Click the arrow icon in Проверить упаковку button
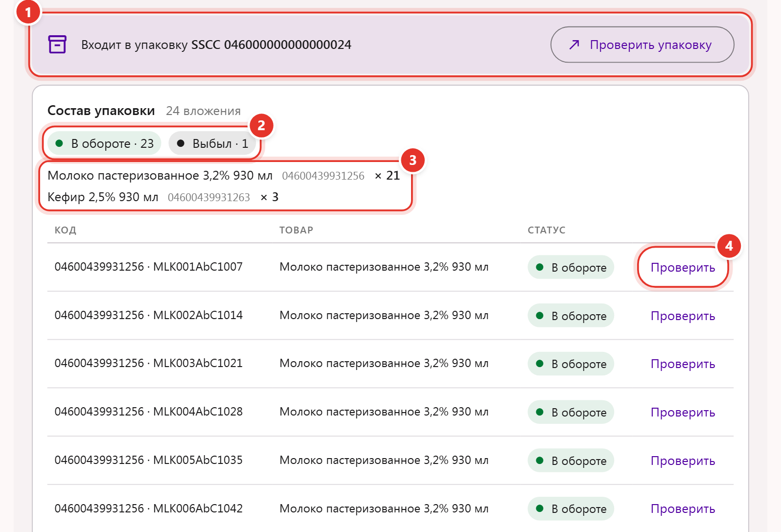This screenshot has height=532, width=781. pos(574,45)
